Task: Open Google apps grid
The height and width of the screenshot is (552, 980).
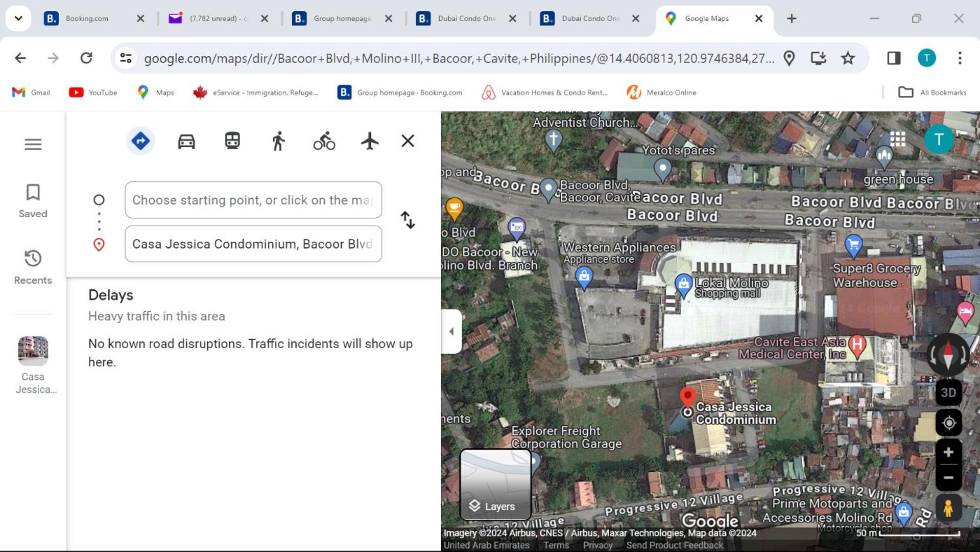Action: (897, 139)
